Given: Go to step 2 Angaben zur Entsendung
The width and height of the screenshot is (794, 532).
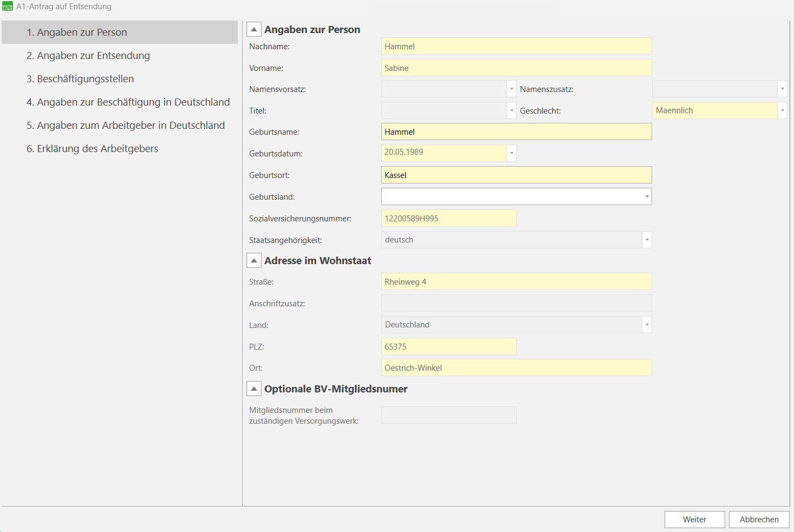Looking at the screenshot, I should pos(88,56).
